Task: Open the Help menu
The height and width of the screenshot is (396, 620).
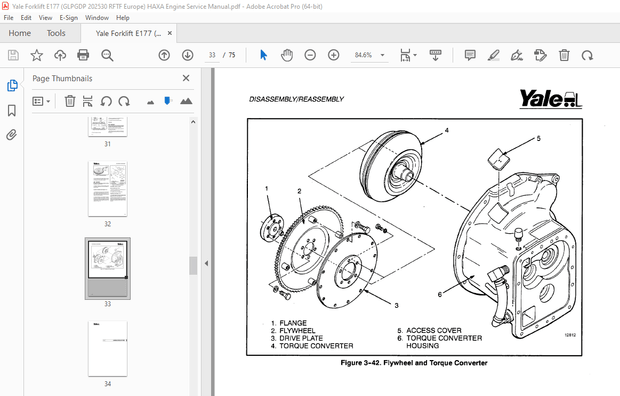Action: coord(123,18)
